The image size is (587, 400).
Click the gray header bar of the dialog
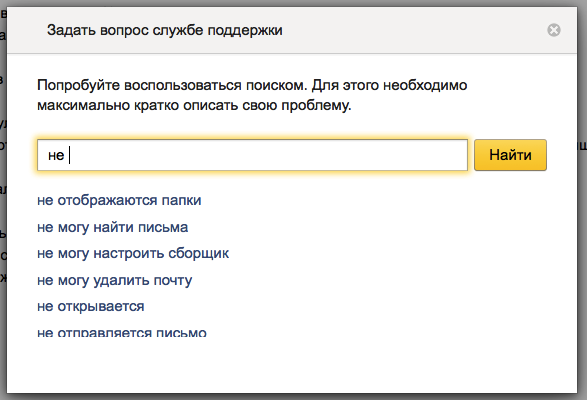[x=292, y=30]
